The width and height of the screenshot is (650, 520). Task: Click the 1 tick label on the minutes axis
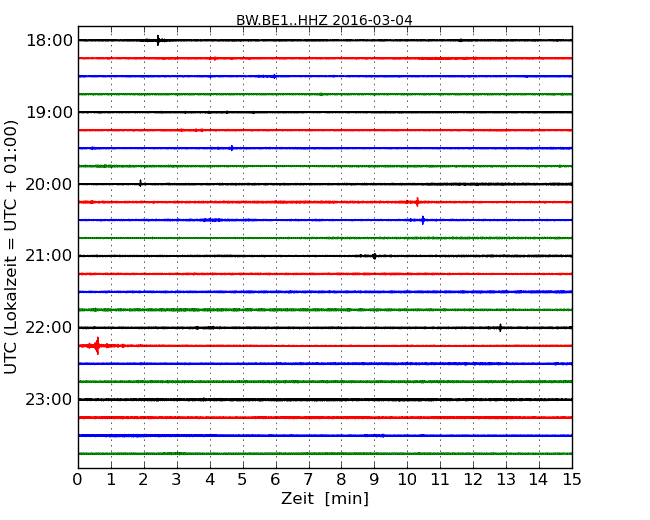pyautogui.click(x=111, y=479)
